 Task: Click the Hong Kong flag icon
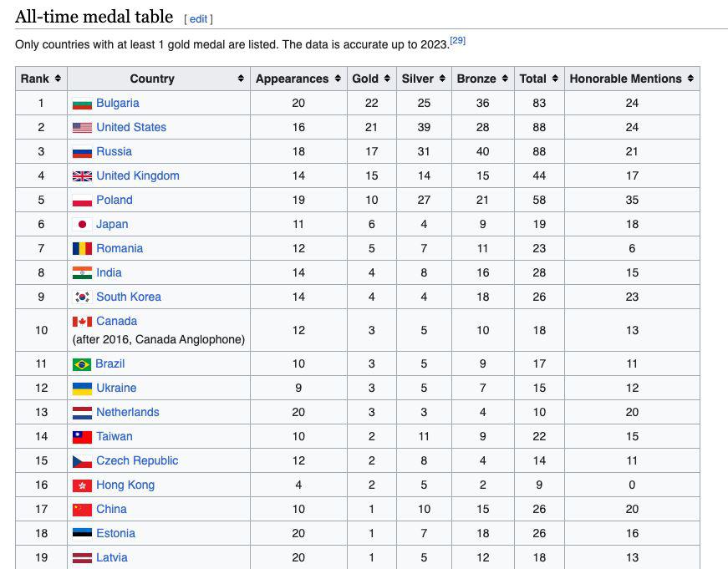82,485
